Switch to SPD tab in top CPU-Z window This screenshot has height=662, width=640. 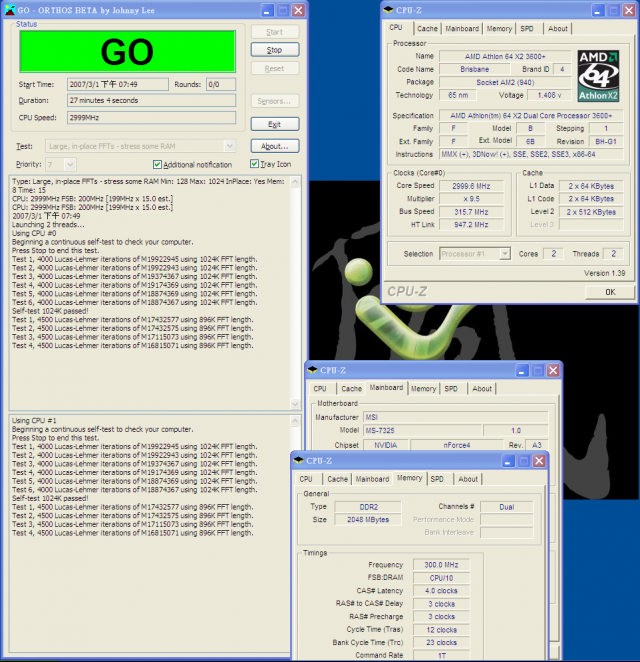click(x=527, y=29)
